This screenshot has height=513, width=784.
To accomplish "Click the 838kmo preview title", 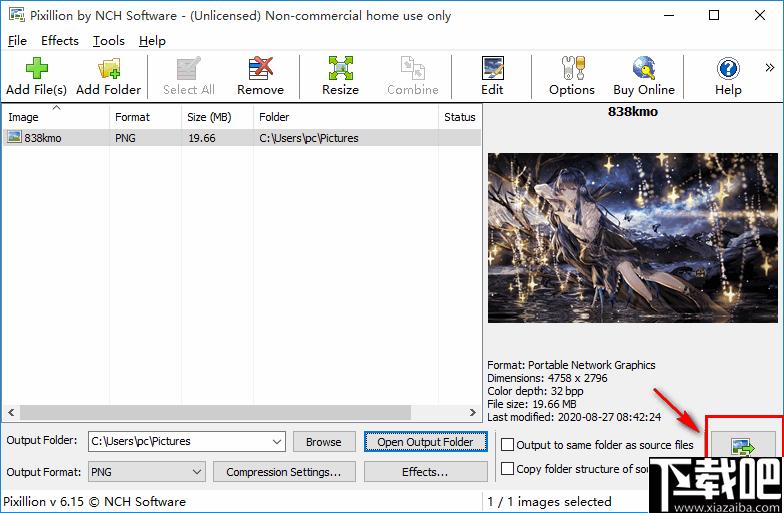I will pyautogui.click(x=632, y=112).
